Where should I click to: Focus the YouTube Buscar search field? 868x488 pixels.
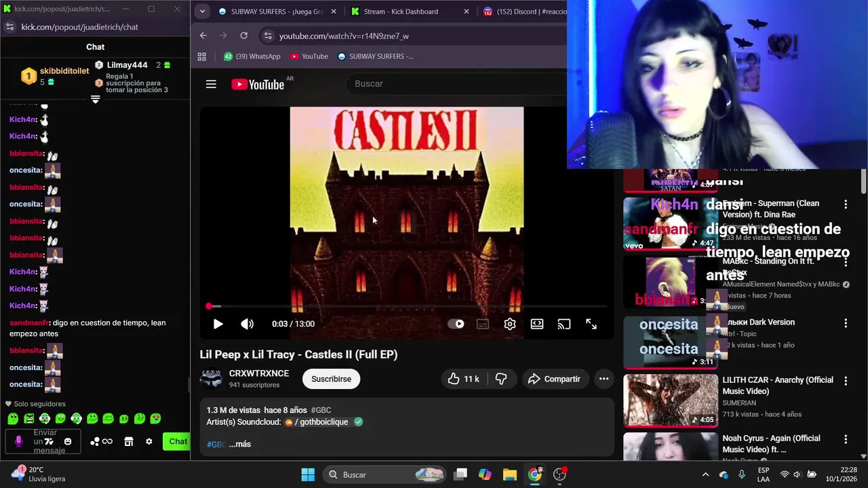click(458, 83)
